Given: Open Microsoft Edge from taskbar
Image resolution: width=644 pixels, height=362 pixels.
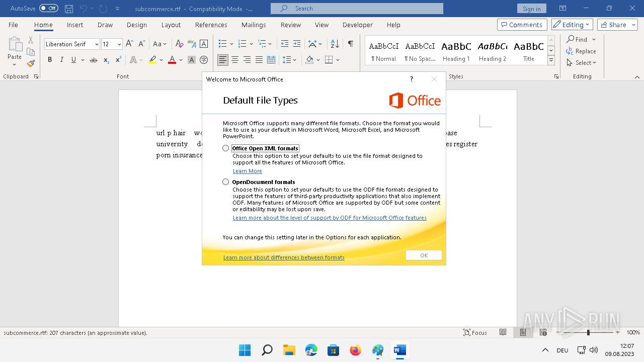Looking at the screenshot, I should coord(311,350).
